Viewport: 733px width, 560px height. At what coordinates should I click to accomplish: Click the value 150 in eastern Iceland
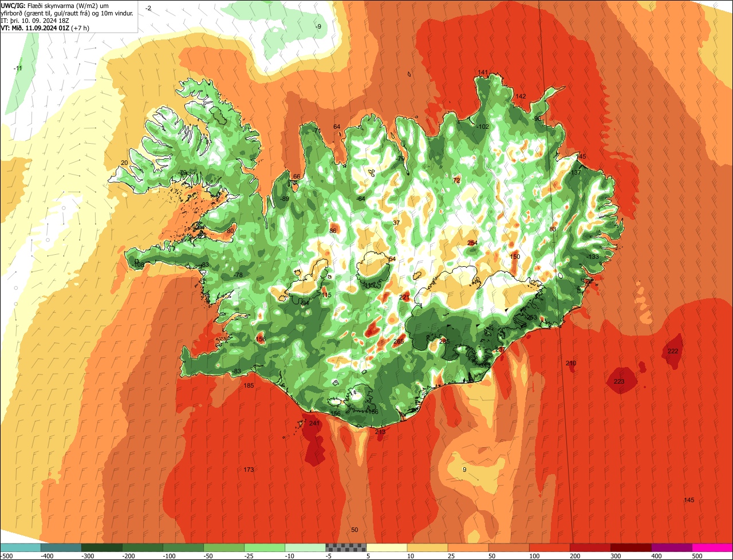[515, 257]
